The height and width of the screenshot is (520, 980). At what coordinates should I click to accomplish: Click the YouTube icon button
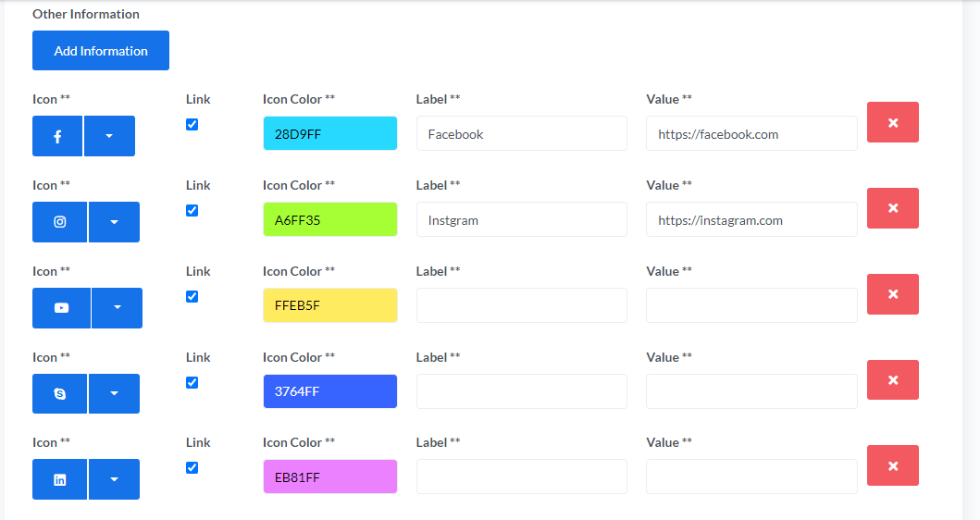61,308
